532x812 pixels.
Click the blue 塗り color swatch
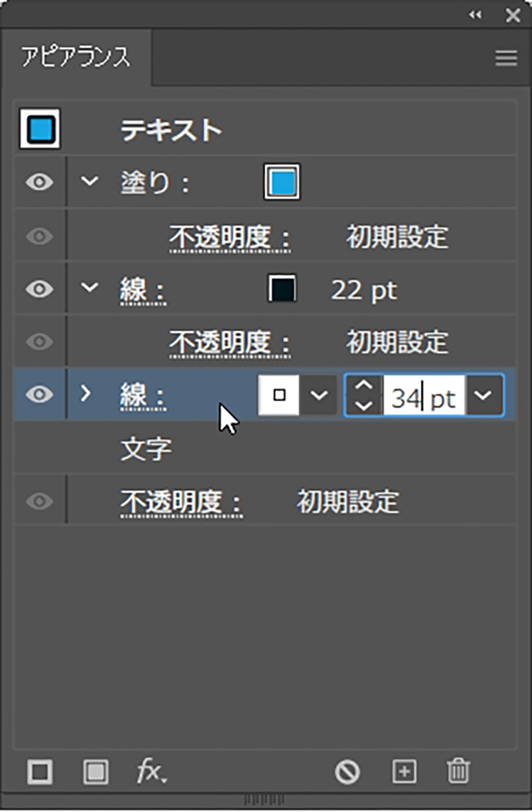point(282,183)
